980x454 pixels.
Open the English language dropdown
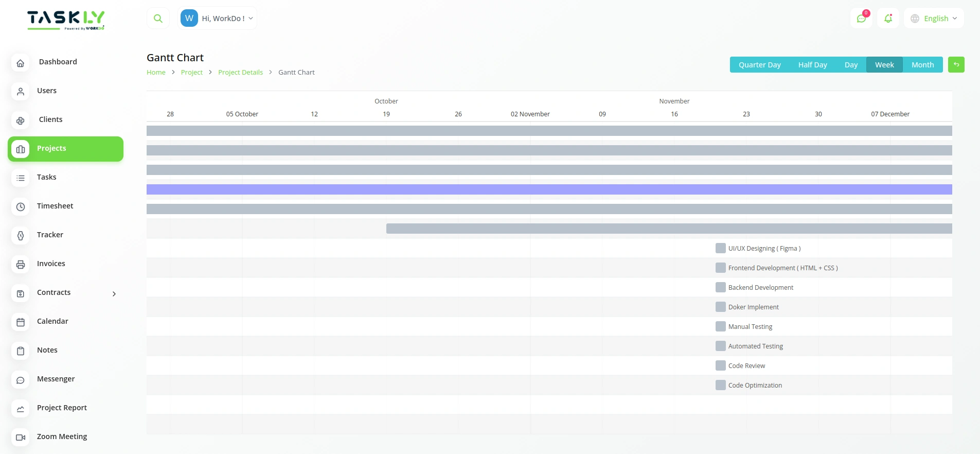coord(934,19)
